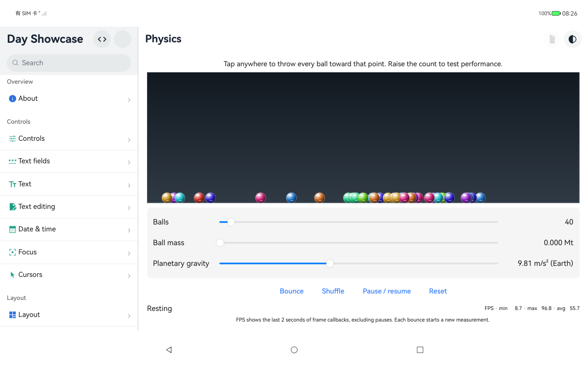Expand the Focus row chevron
The height and width of the screenshot is (368, 588).
pyautogui.click(x=129, y=253)
